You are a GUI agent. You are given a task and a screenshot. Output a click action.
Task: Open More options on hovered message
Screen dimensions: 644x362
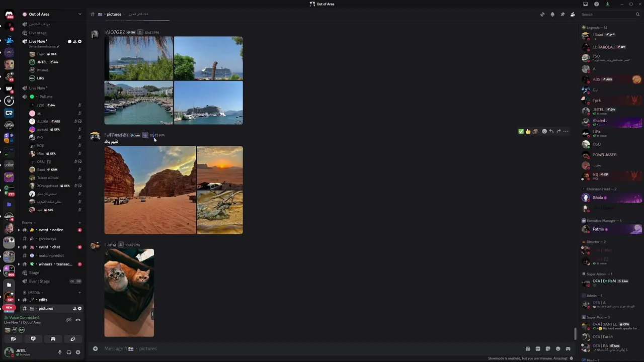[566, 131]
